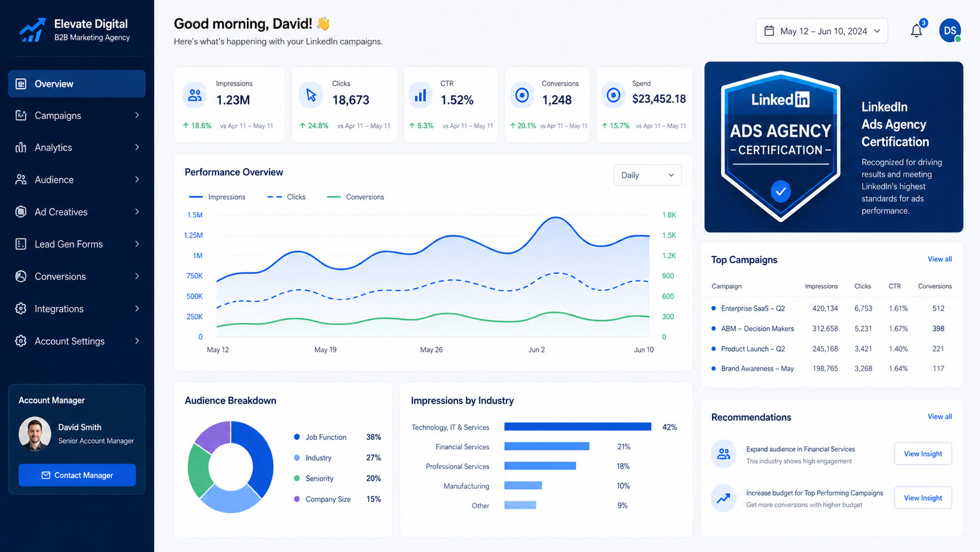
Task: Click the Conversions card target icon
Action: click(x=522, y=95)
